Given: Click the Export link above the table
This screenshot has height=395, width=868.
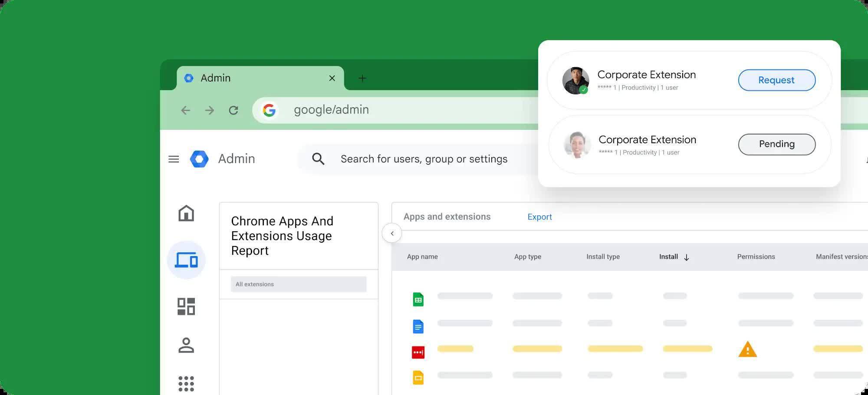Looking at the screenshot, I should coord(539,217).
